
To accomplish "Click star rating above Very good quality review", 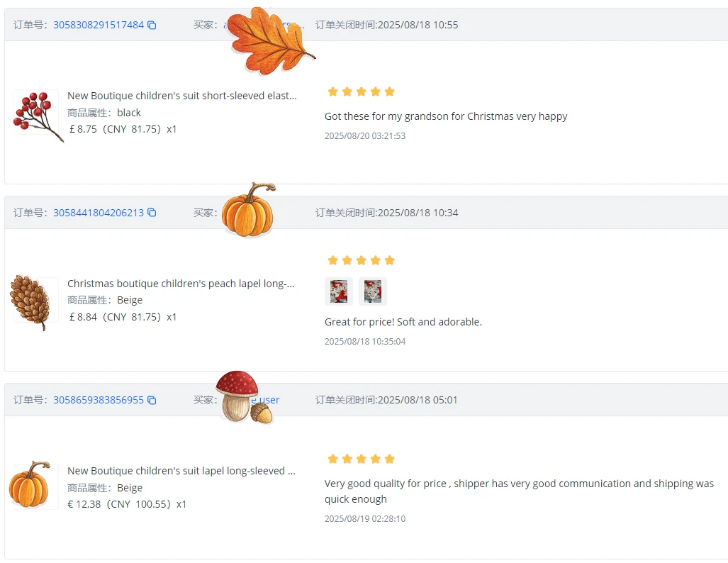I will (362, 459).
